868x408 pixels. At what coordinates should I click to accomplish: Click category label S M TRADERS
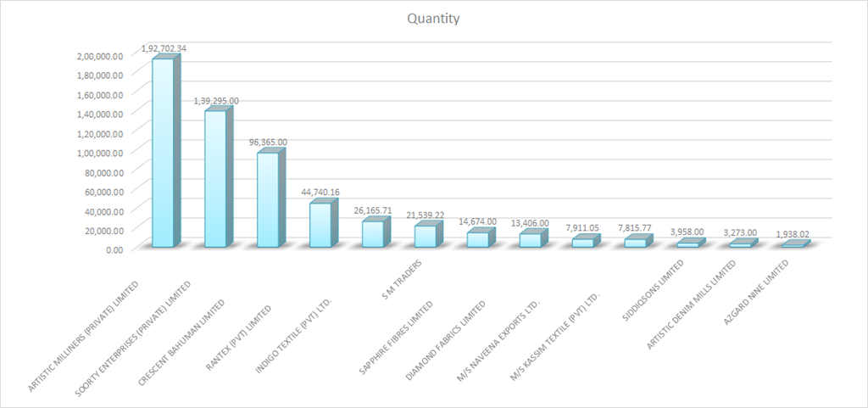pos(403,280)
